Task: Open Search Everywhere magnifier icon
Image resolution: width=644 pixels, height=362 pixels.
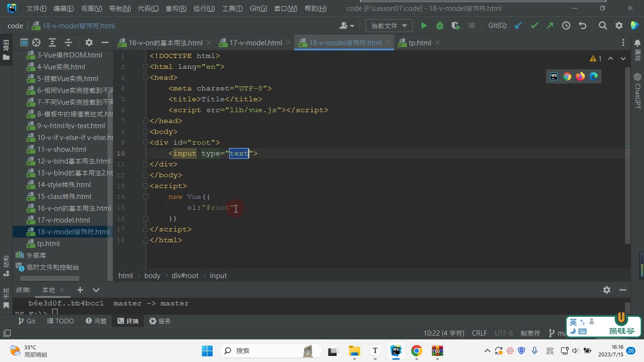Action: (x=603, y=26)
